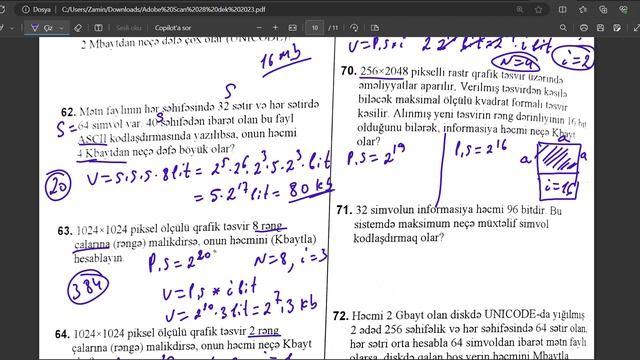This screenshot has width=640, height=360.
Task: Toggle the page view layout icon
Action: pyautogui.click(x=375, y=28)
